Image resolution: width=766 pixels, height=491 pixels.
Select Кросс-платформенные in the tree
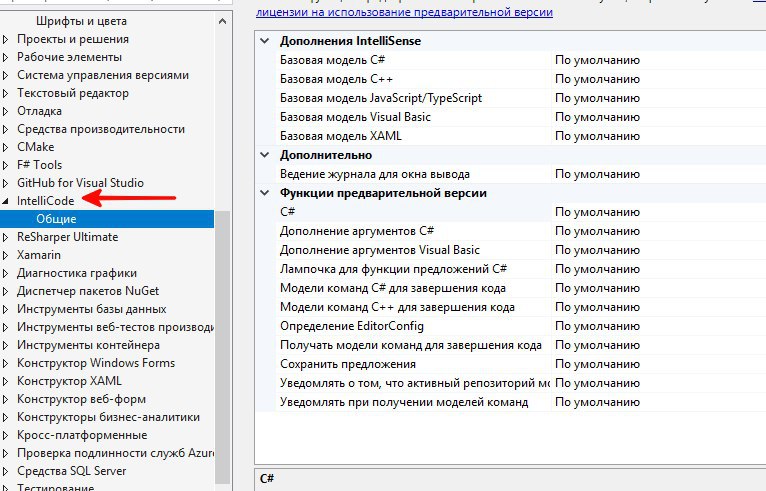[x=82, y=435]
